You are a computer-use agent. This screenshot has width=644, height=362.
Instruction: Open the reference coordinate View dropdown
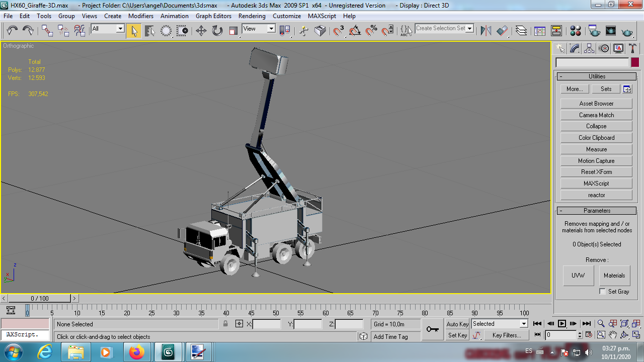coord(271,29)
